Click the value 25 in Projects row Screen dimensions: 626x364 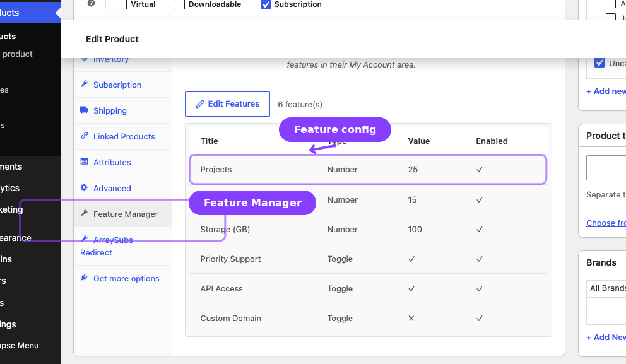click(413, 169)
